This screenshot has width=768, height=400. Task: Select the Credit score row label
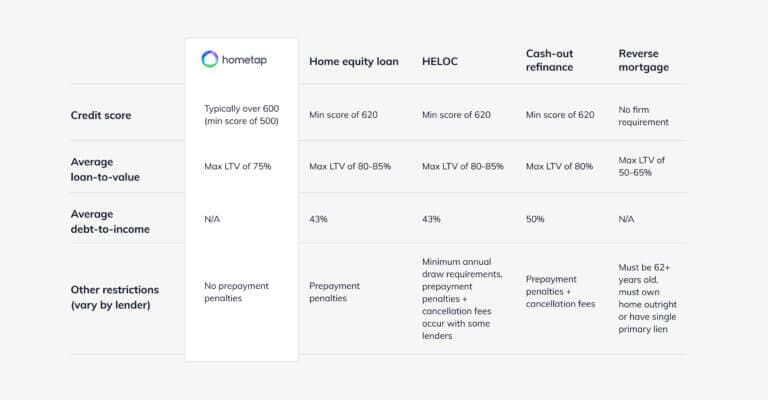point(101,115)
